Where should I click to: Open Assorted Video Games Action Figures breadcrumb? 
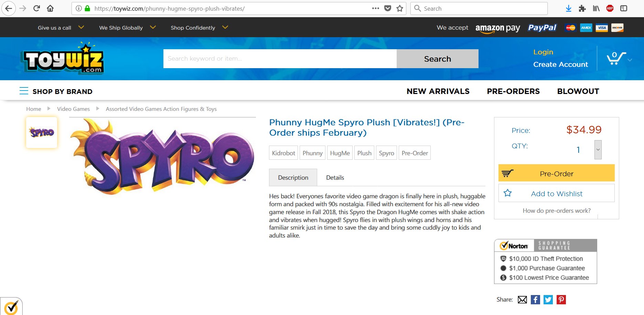point(161,109)
